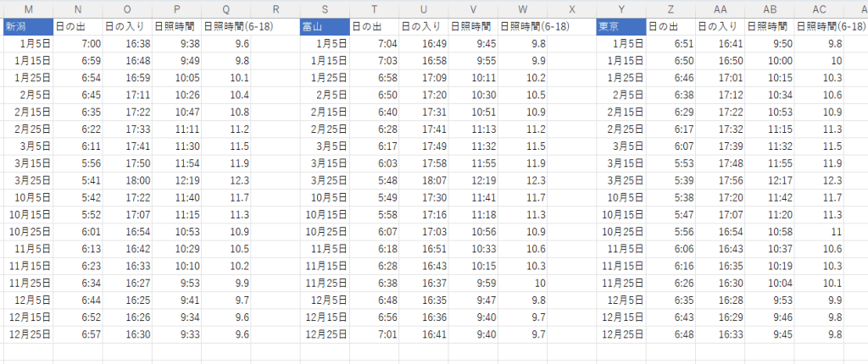Image resolution: width=868 pixels, height=364 pixels.
Task: Click column AA header
Action: tap(721, 8)
